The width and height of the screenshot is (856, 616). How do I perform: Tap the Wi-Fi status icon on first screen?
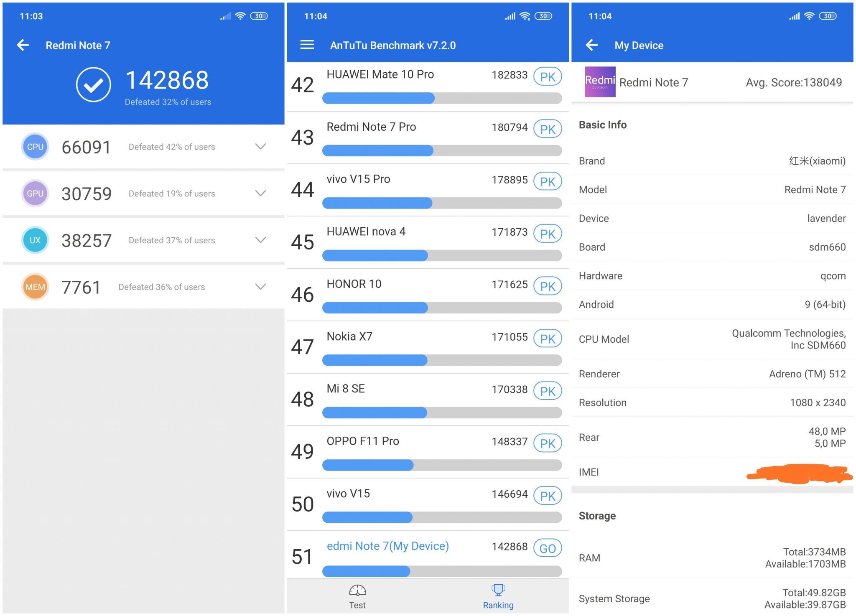coord(240,16)
